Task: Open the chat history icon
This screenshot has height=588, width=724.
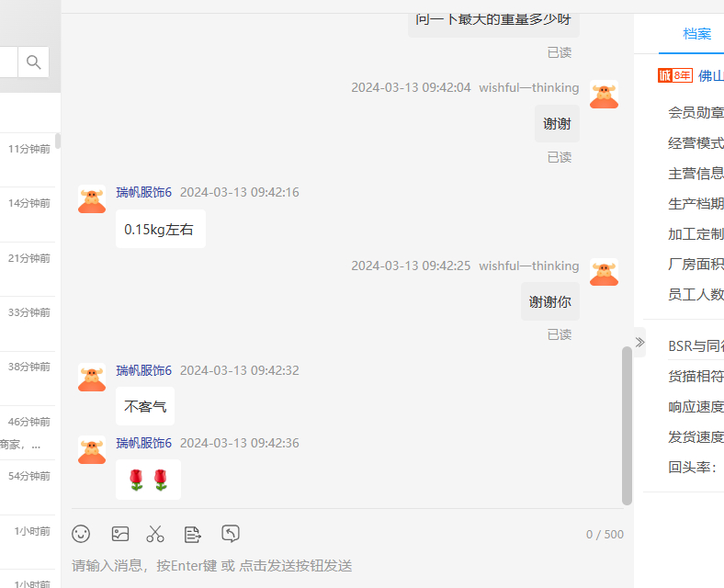Action: tap(231, 534)
